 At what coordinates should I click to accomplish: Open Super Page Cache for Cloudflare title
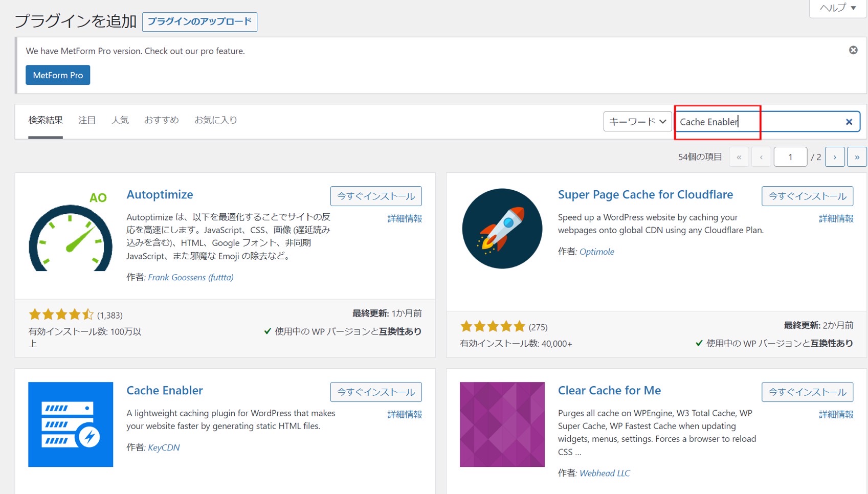click(646, 195)
